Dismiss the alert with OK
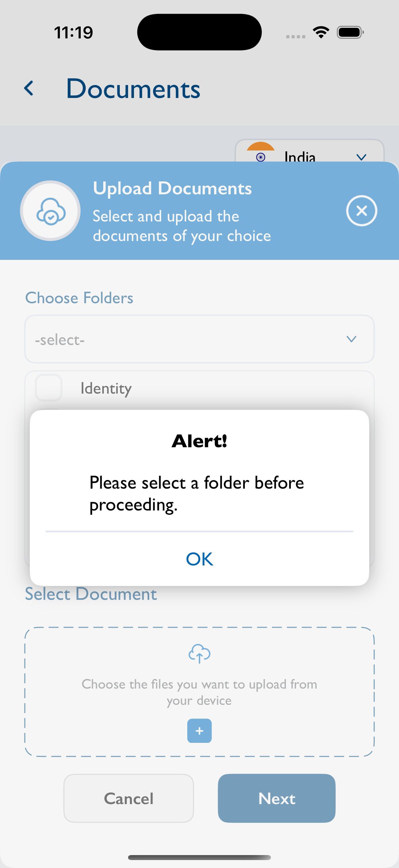The width and height of the screenshot is (399, 868). (x=199, y=559)
